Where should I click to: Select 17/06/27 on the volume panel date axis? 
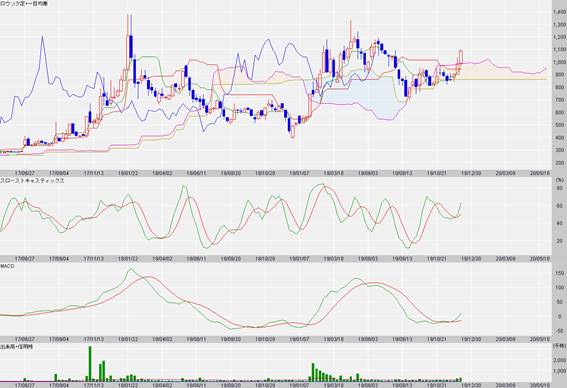coord(25,385)
